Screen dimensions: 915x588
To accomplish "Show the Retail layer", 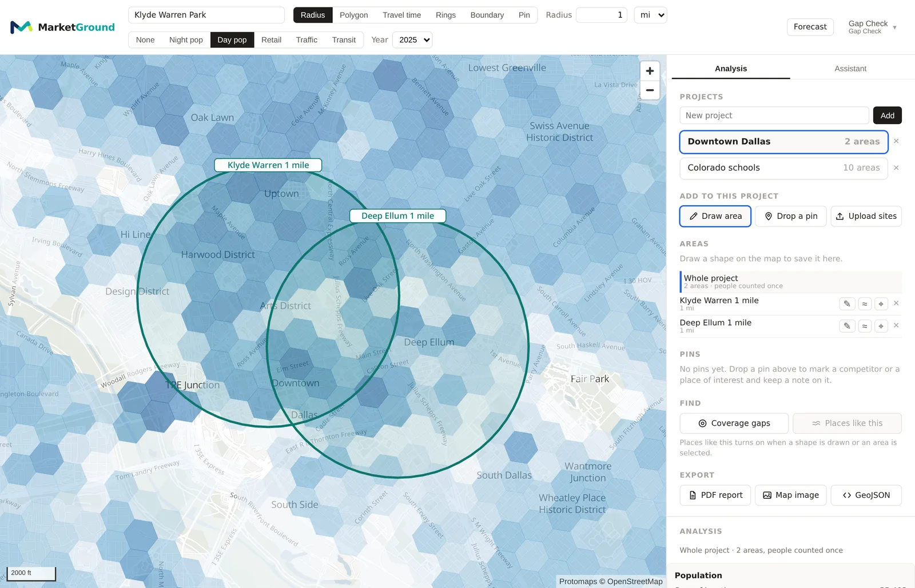I will click(x=271, y=40).
